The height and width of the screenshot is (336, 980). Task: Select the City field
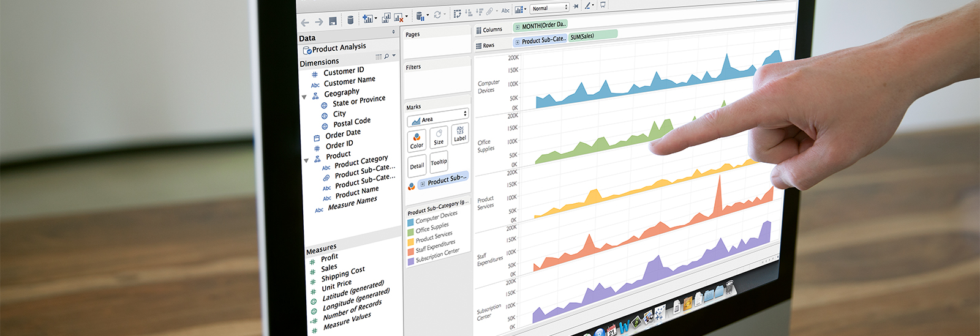coord(339,114)
